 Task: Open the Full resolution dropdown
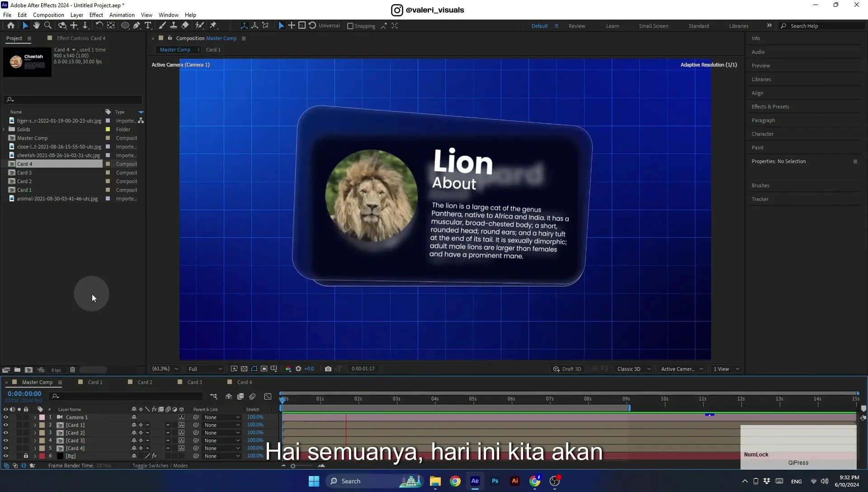(205, 369)
